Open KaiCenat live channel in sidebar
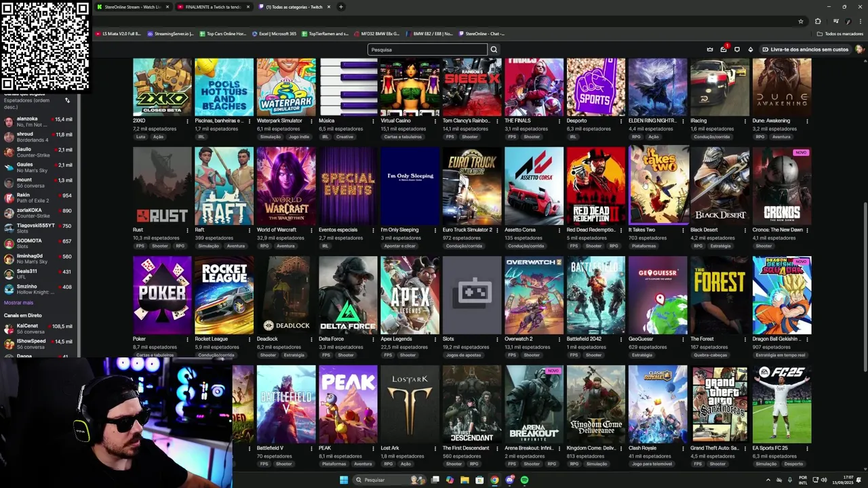 click(39, 329)
